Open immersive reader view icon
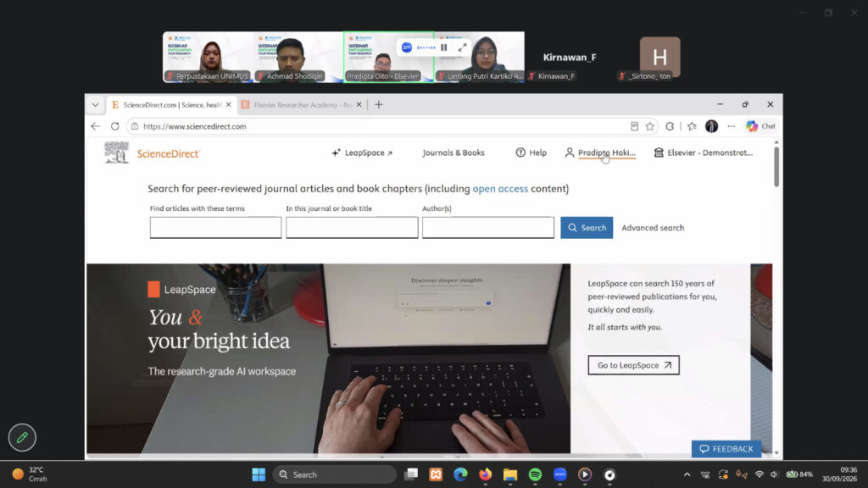Viewport: 868px width, 488px height. tap(634, 126)
